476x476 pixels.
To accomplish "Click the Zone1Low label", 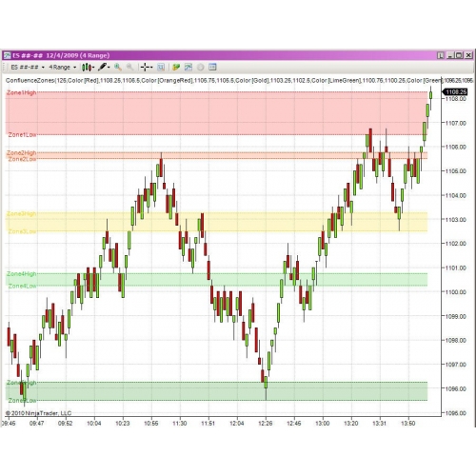I will tap(22, 135).
